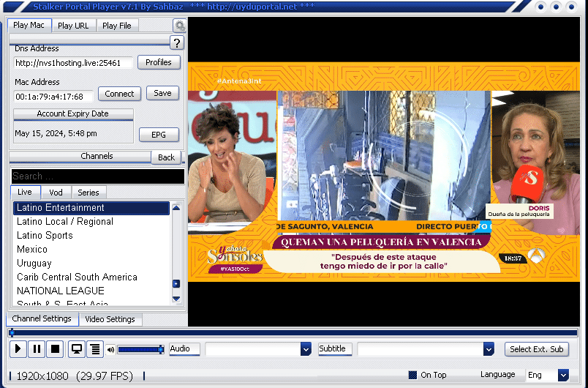
Task: Click the channel list scroll-down arrow
Action: [x=176, y=299]
